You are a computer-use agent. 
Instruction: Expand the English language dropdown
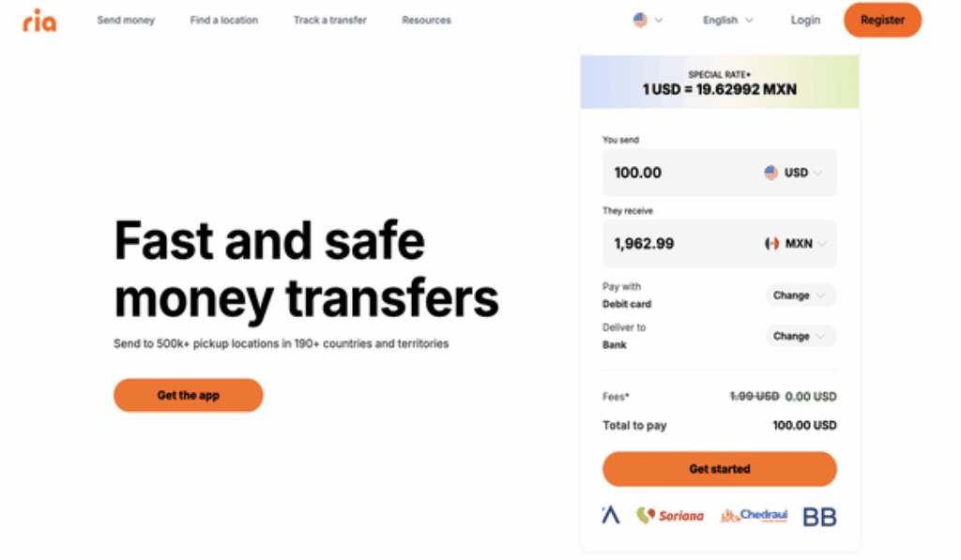click(x=727, y=21)
